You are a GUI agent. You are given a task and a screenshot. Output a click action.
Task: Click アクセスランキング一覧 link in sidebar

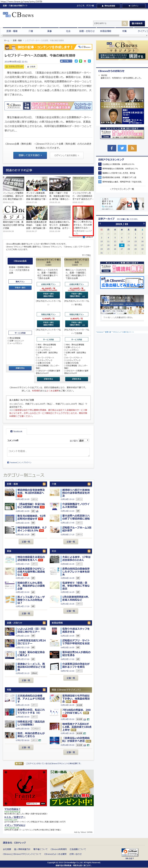click(122, 189)
